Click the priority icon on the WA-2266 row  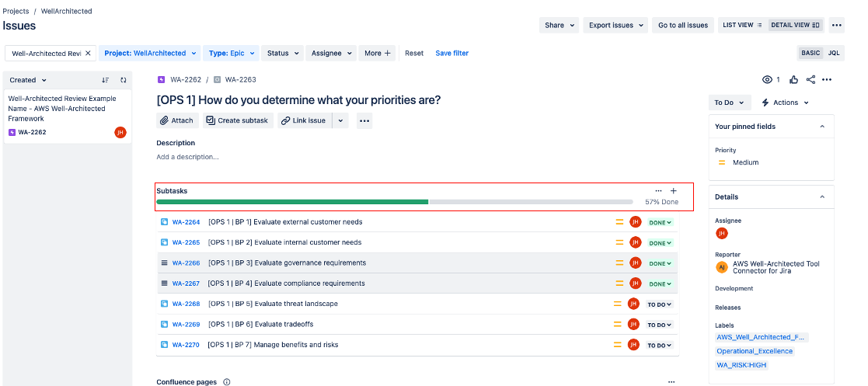click(x=619, y=263)
